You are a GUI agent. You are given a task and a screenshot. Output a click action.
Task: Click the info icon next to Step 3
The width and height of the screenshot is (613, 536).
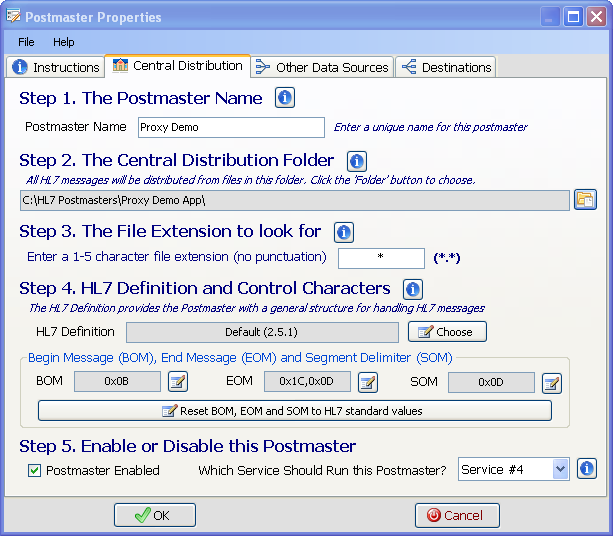click(344, 232)
